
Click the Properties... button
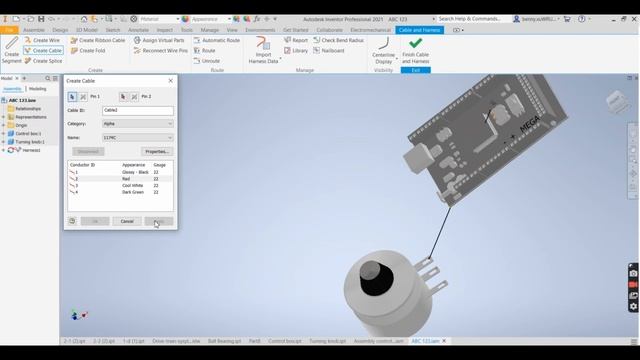click(x=157, y=151)
